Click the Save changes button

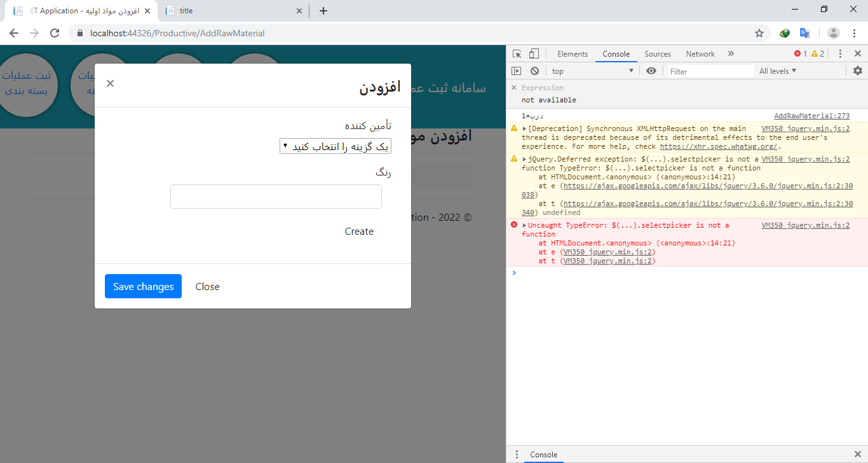coord(143,286)
